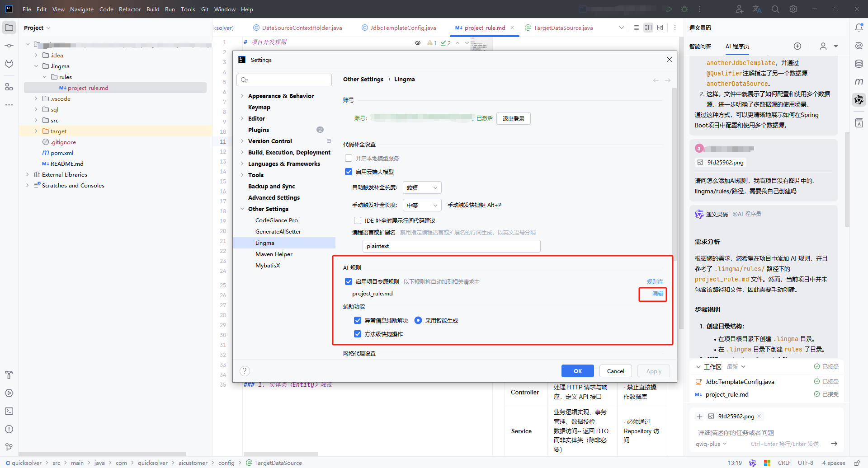Open the Commit tool window icon
Viewport: 868px width, 468px height.
pos(9,46)
